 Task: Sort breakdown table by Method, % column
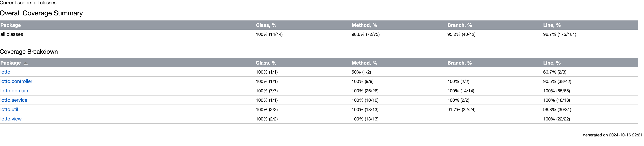coord(364,63)
